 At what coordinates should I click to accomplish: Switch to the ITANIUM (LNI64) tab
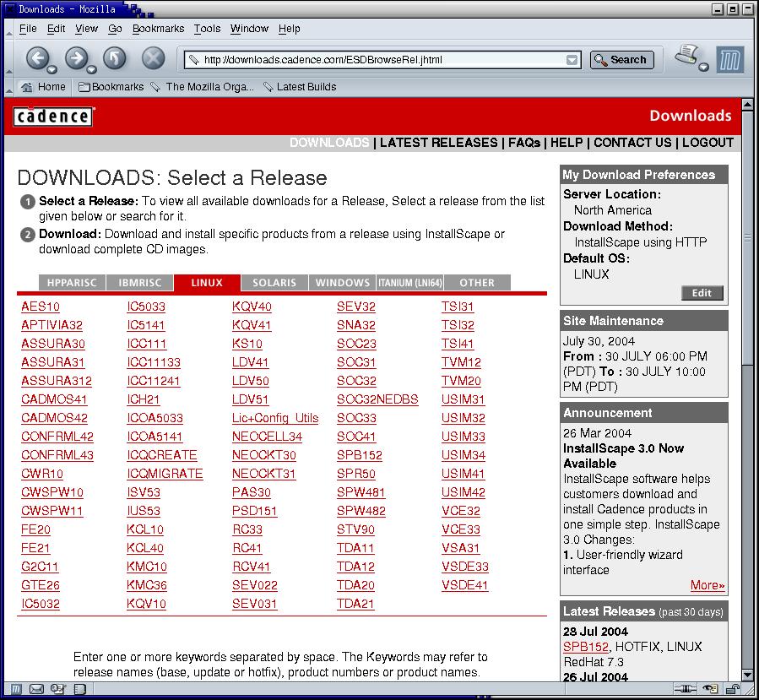pyautogui.click(x=410, y=283)
